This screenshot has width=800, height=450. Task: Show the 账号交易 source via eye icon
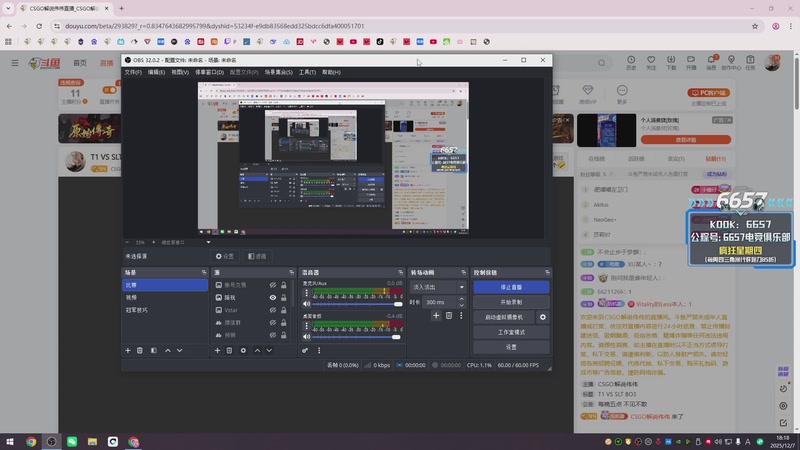pyautogui.click(x=273, y=285)
